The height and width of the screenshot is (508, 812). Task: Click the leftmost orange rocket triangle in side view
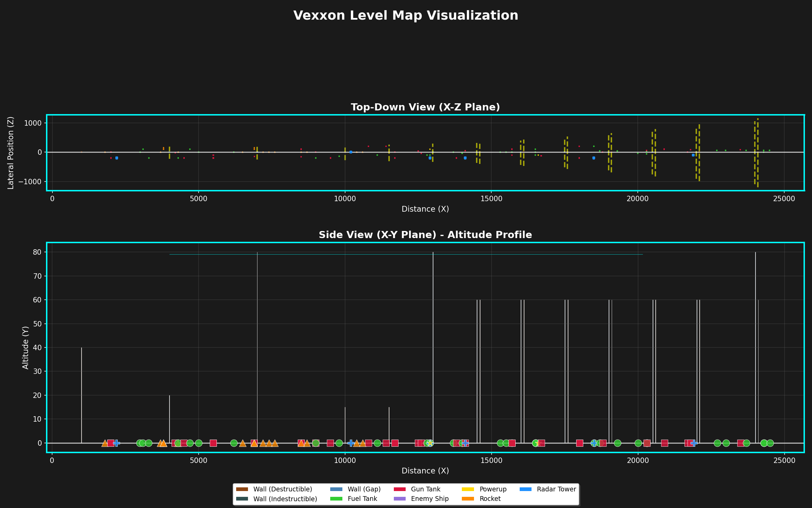tap(105, 443)
